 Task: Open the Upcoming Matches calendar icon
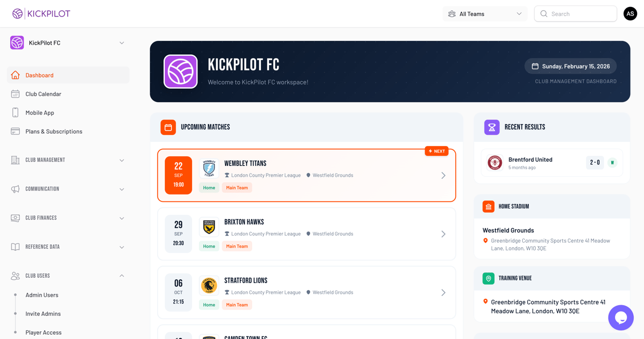168,127
